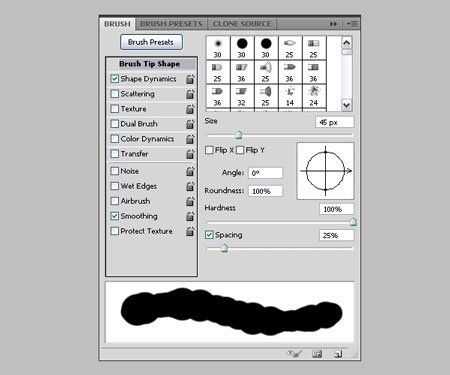
Task: Enable the Wet Edges checkbox
Action: [x=114, y=186]
